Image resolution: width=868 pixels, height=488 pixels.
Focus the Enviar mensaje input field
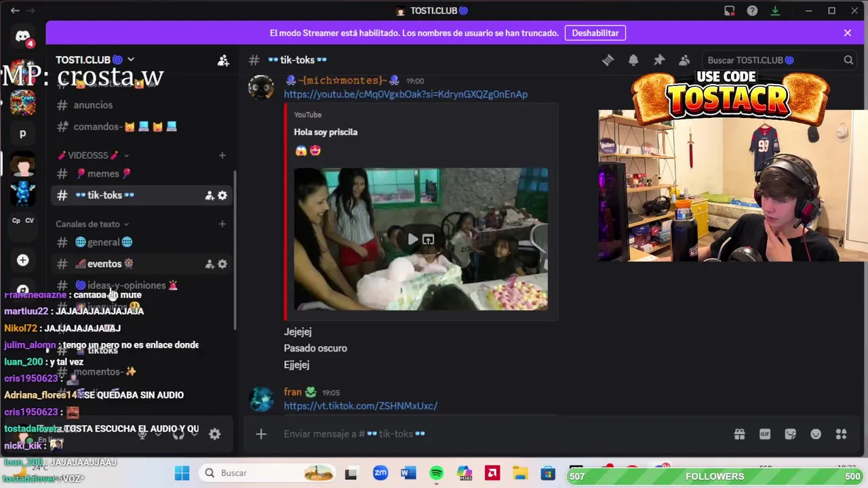(x=502, y=434)
